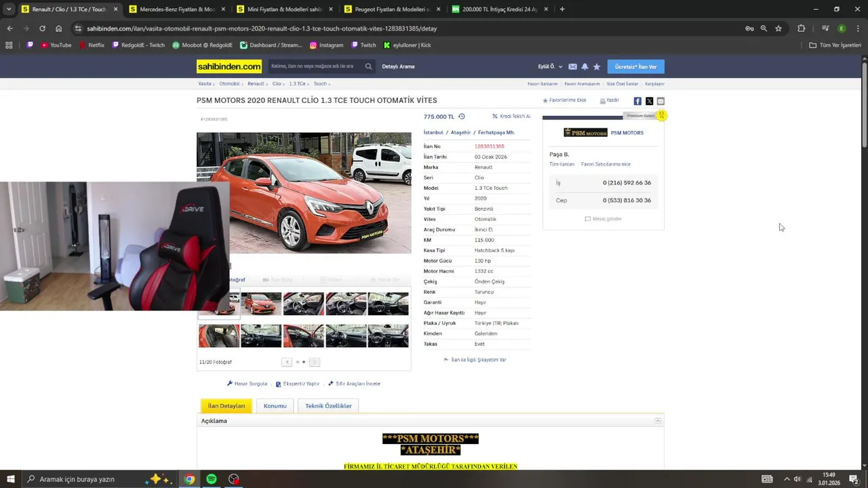This screenshot has height=488, width=868.
Task: Click Favorilerime Ekle link
Action: point(564,100)
